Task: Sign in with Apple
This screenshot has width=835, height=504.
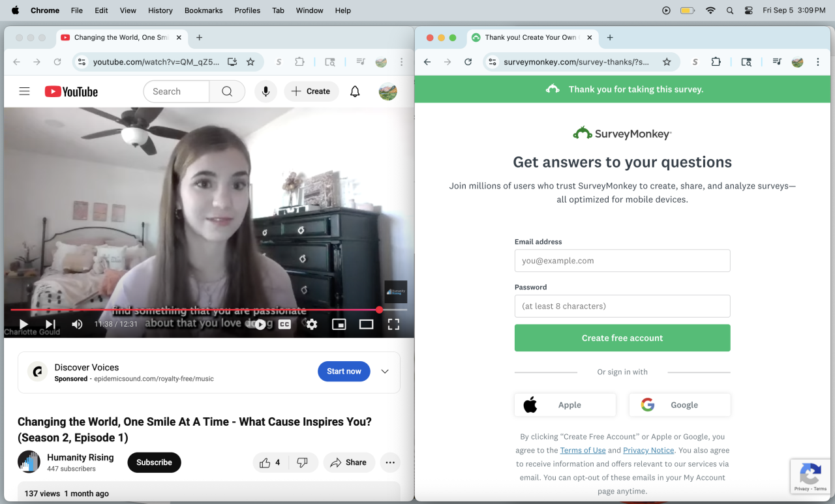Action: coord(565,405)
